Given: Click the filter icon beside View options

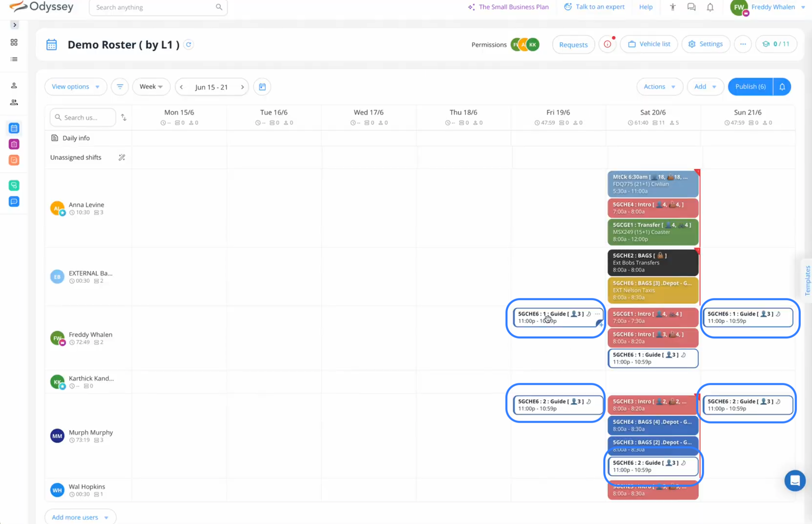Looking at the screenshot, I should (120, 87).
